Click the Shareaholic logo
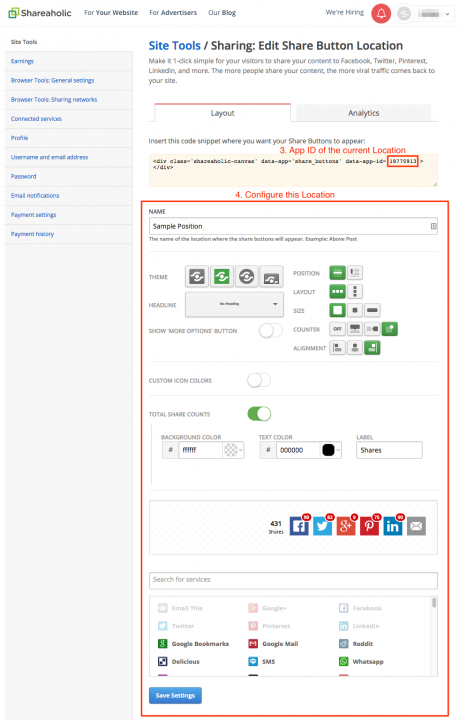The height and width of the screenshot is (720, 460). (40, 13)
